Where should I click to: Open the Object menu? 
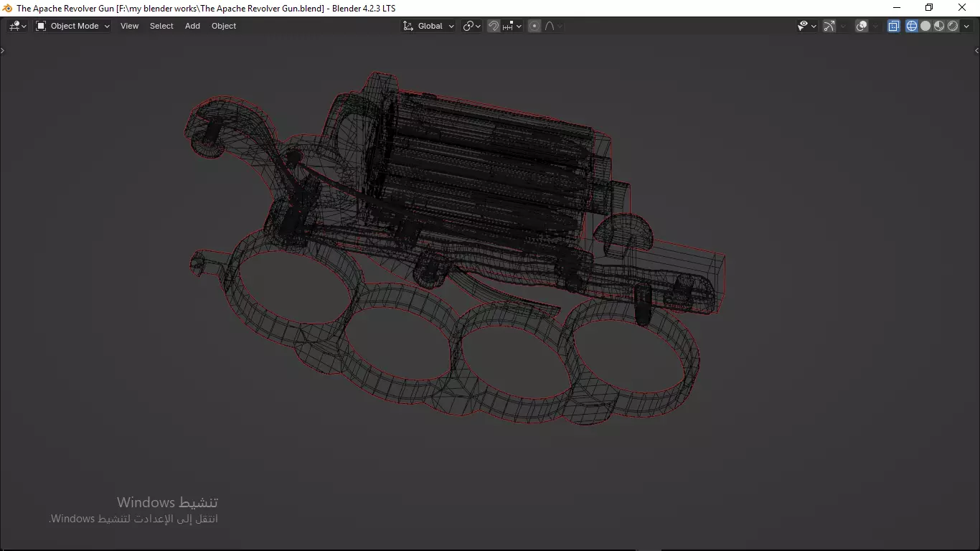pyautogui.click(x=224, y=26)
